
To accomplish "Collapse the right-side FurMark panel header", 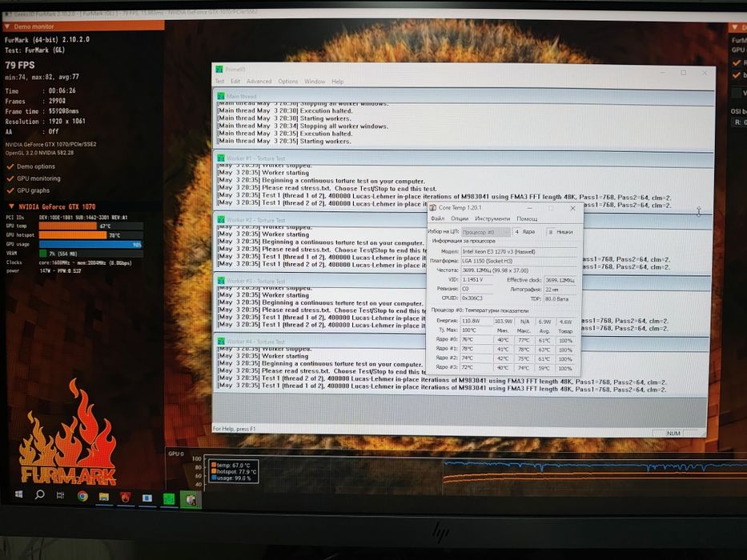I will click(735, 28).
